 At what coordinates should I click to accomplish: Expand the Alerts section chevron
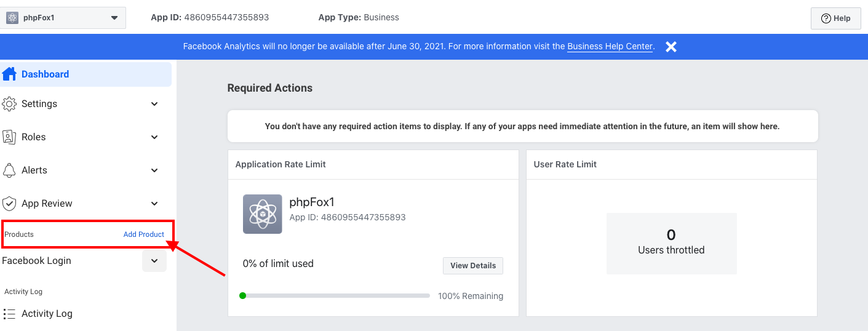(x=154, y=170)
